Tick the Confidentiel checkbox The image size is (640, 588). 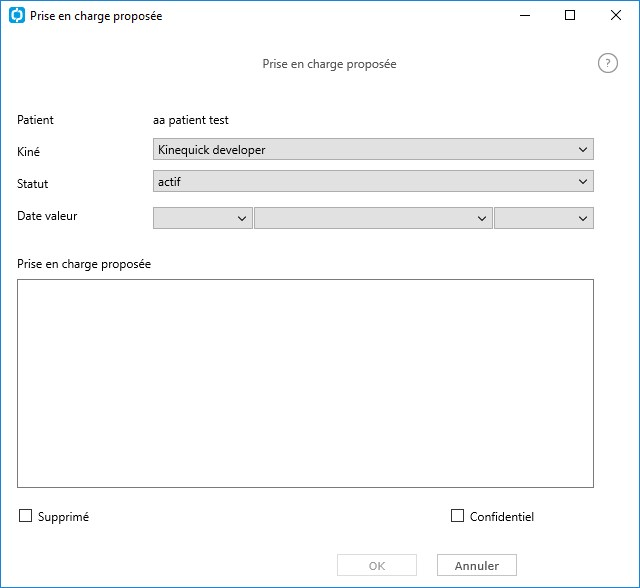tap(457, 516)
